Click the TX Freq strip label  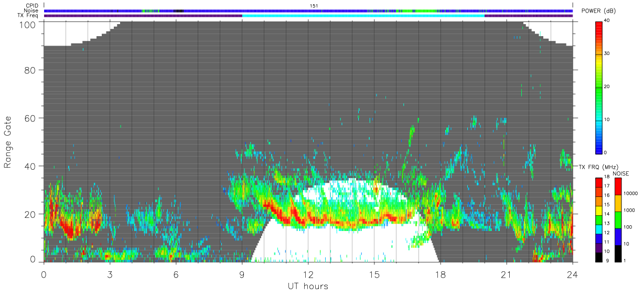pos(28,16)
